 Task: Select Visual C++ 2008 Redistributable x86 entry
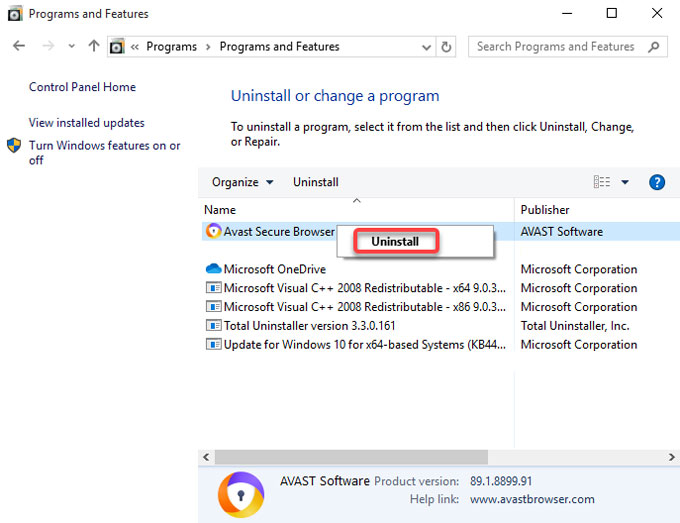pos(365,307)
